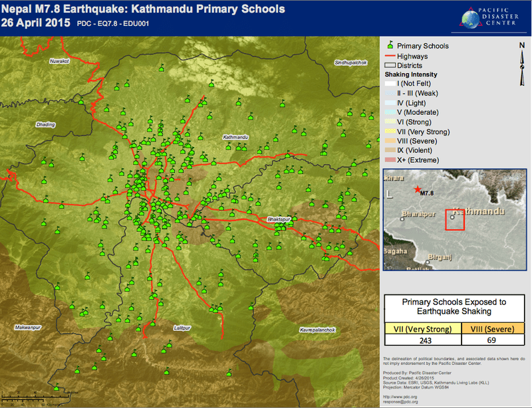Click the red extent box in inset map
The image size is (532, 408).
pyautogui.click(x=455, y=219)
